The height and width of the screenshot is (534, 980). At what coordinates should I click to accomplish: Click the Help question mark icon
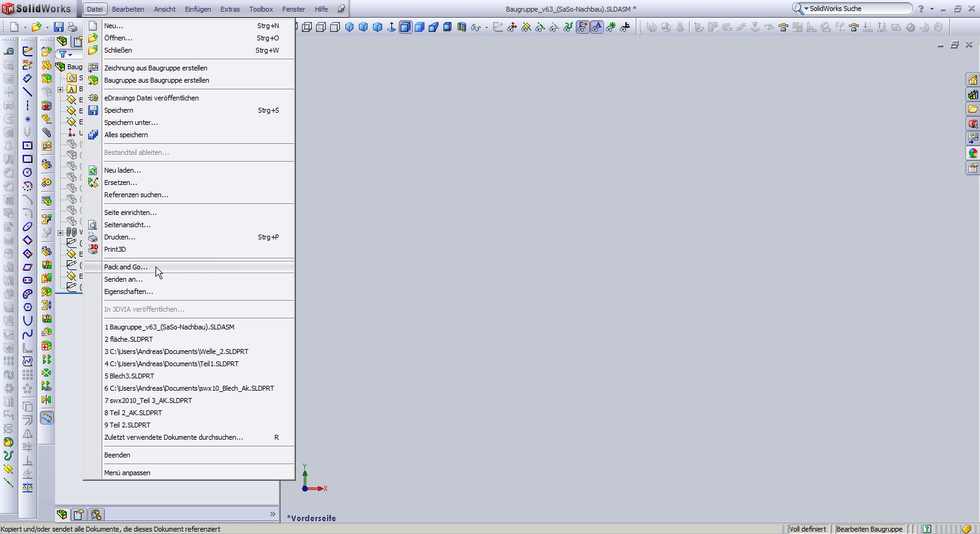coord(921,9)
